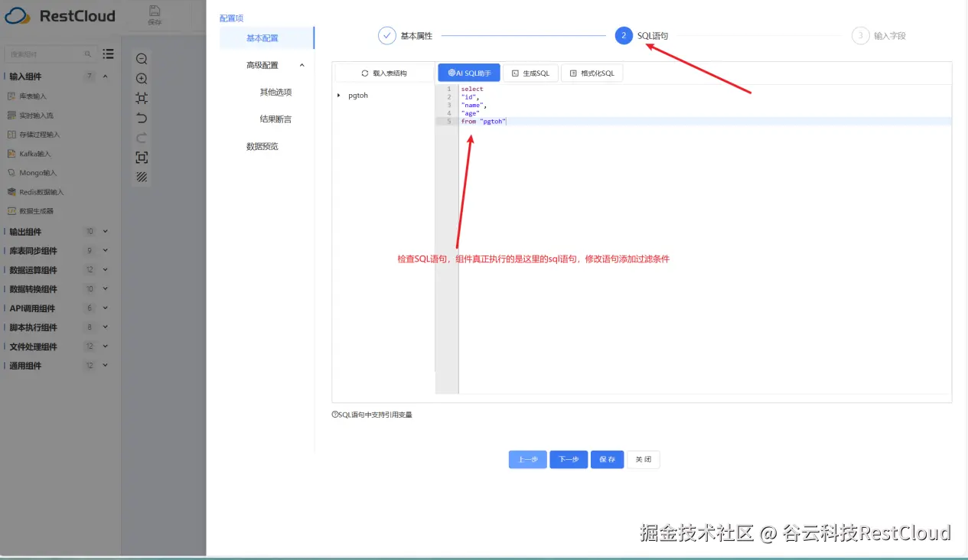Select the Kafka输入 component icon
This screenshot has width=968, height=560.
pos(11,154)
